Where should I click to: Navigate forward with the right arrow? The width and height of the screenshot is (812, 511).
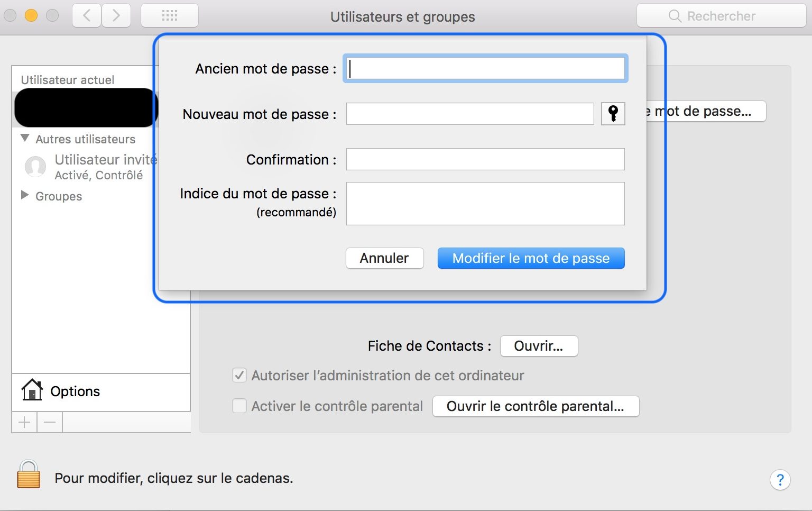pos(116,15)
